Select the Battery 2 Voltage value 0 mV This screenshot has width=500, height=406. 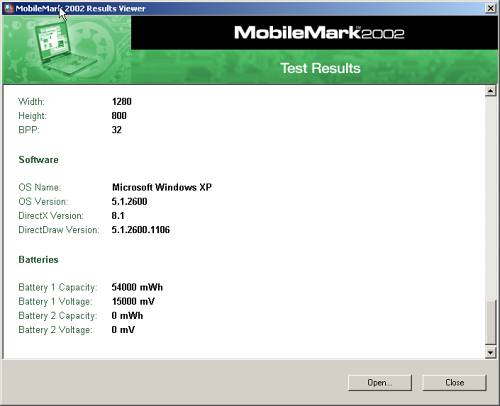click(123, 330)
